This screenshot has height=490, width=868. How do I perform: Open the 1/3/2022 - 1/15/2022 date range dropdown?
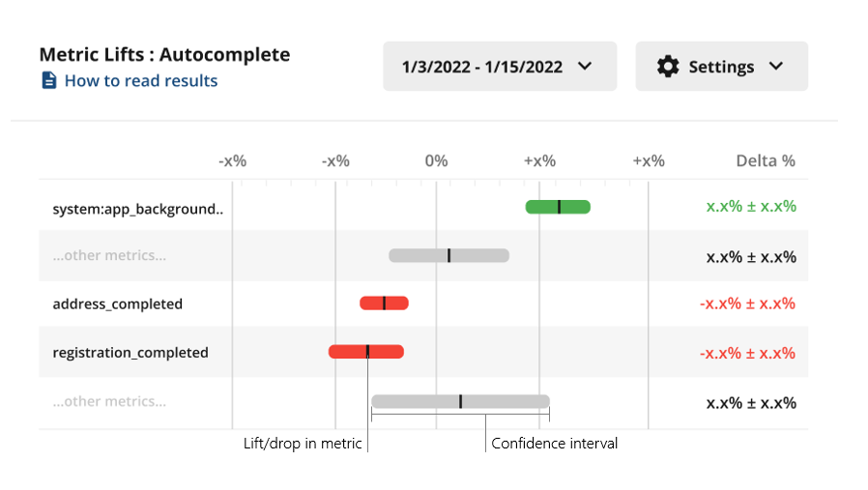pos(500,67)
